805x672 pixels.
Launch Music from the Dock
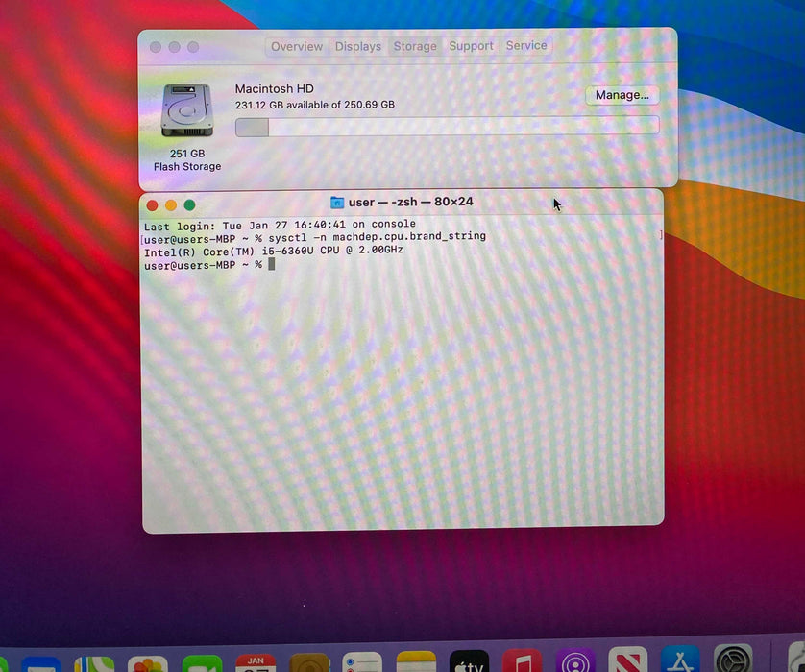coord(523,660)
